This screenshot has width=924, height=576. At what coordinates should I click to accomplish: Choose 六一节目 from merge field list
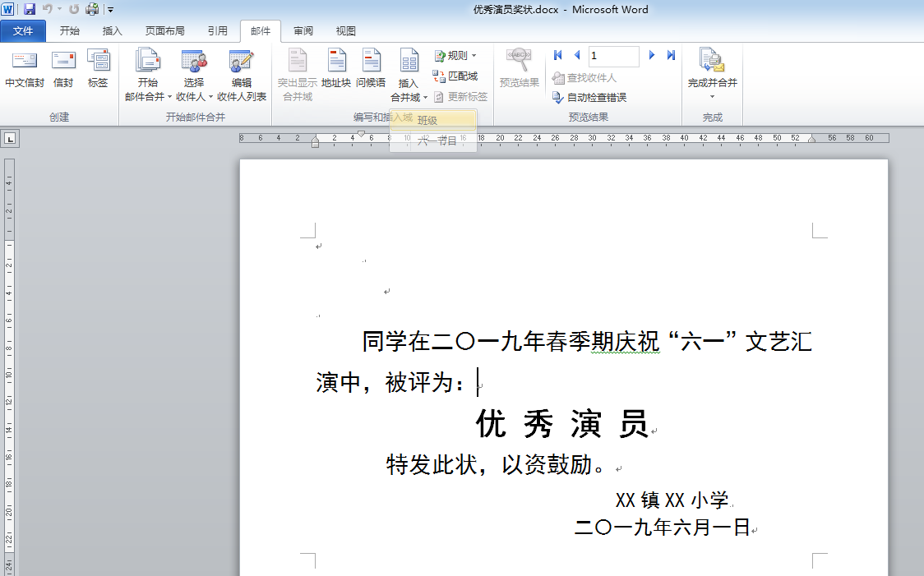click(x=433, y=141)
